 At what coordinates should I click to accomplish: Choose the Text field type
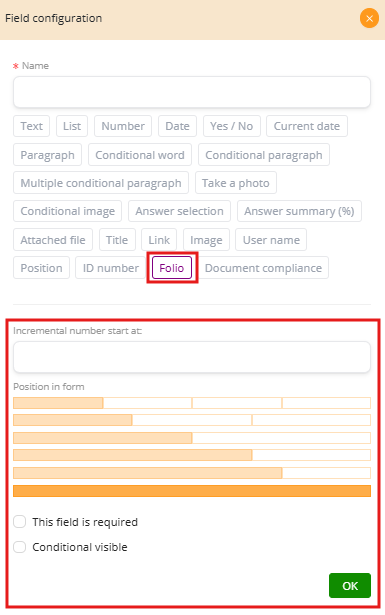tap(31, 126)
